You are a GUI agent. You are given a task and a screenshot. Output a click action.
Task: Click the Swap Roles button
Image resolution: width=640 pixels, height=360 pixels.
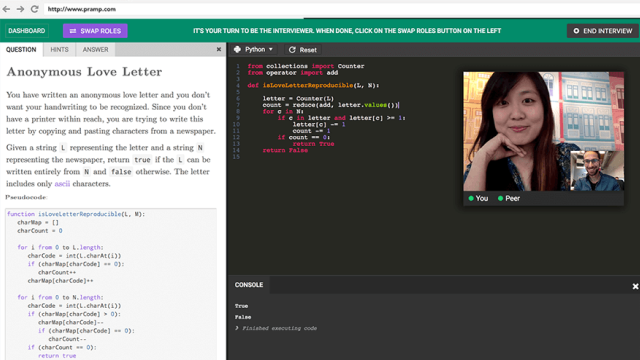pyautogui.click(x=95, y=31)
